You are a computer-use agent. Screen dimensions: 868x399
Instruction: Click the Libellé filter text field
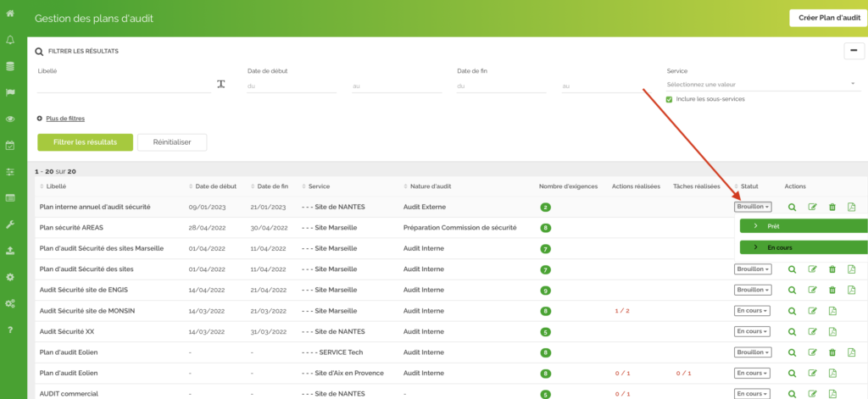pyautogui.click(x=123, y=85)
